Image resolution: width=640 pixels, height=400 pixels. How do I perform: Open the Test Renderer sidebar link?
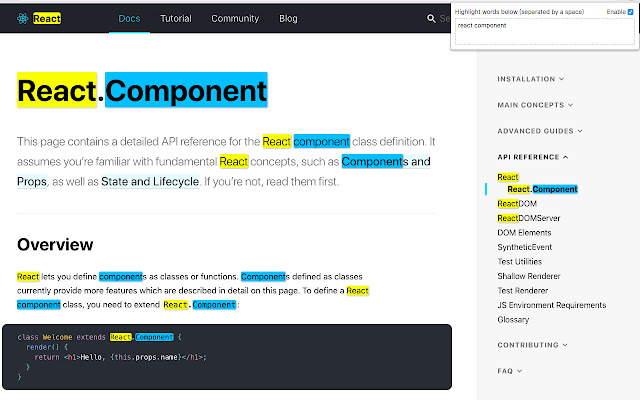click(522, 291)
